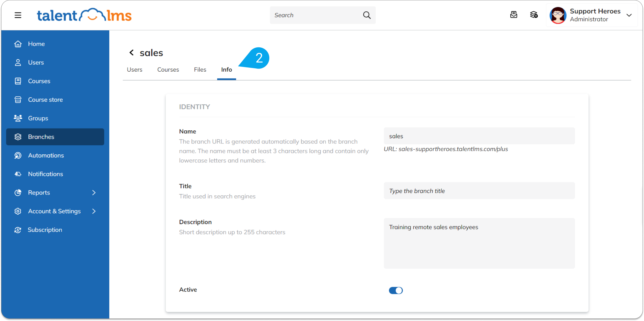Switch to the Files tab
This screenshot has height=321, width=644.
(200, 70)
